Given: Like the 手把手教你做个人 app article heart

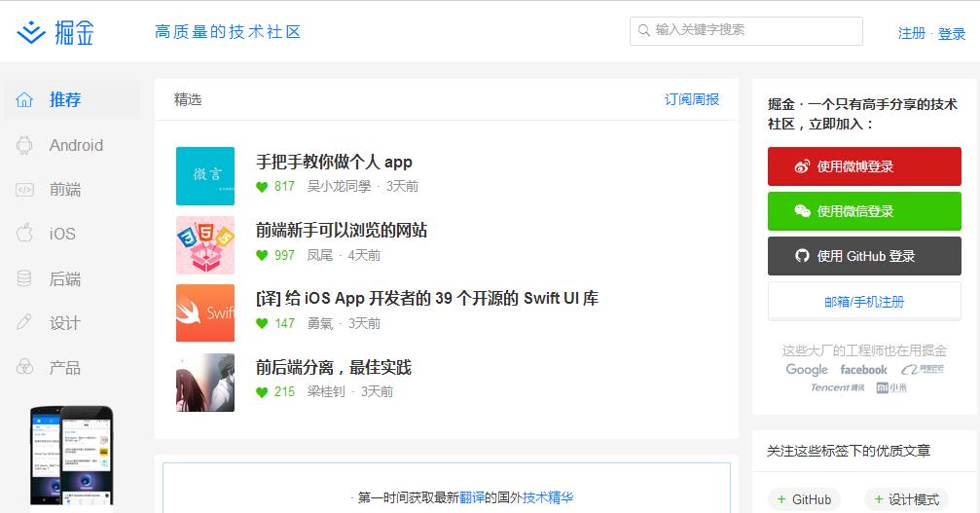Looking at the screenshot, I should click(262, 187).
